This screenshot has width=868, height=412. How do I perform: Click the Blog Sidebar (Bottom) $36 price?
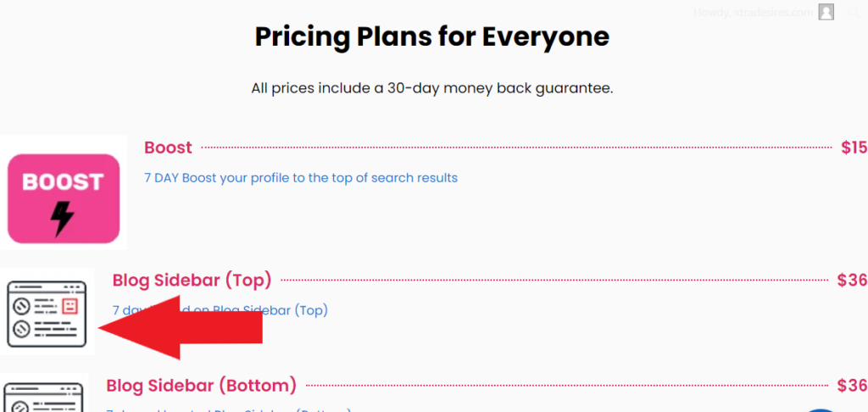852,386
